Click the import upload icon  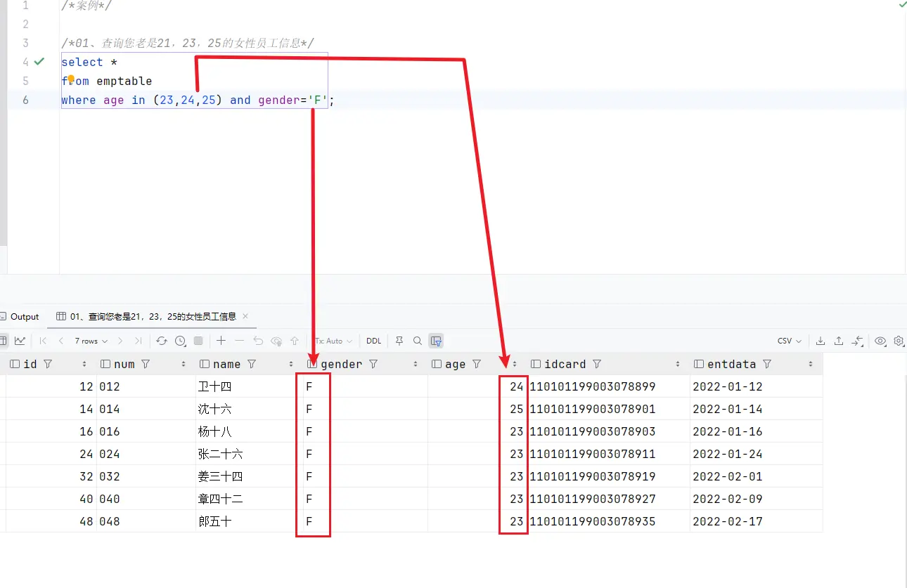(x=839, y=341)
